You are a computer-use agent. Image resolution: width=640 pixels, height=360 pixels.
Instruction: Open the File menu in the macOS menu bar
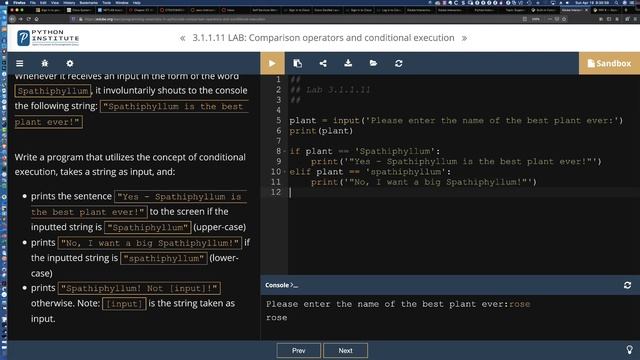[x=33, y=2]
